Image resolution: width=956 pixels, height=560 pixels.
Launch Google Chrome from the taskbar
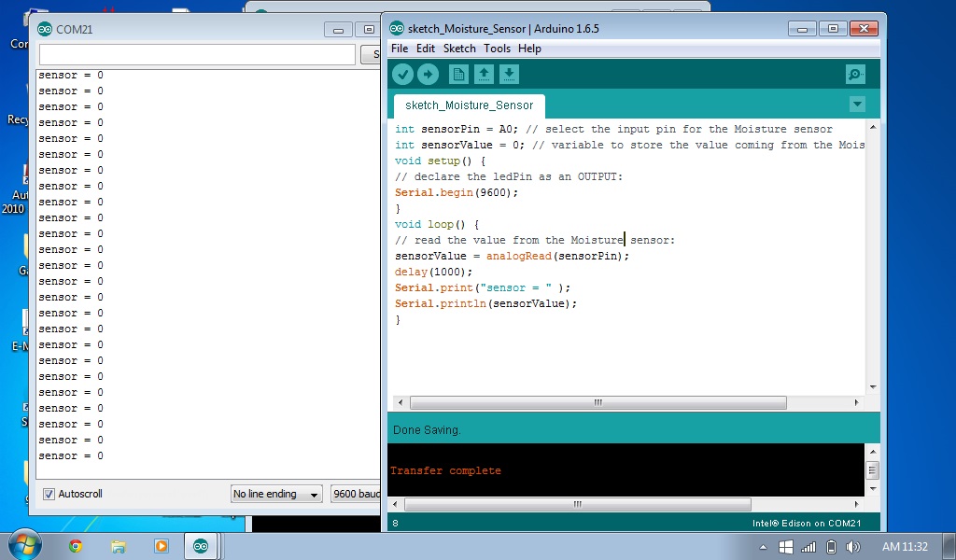(76, 546)
